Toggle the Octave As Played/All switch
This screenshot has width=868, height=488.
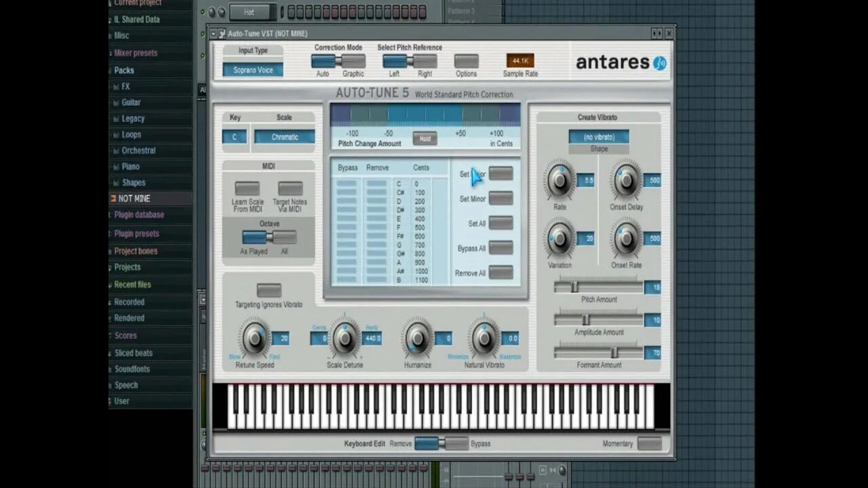pos(269,237)
